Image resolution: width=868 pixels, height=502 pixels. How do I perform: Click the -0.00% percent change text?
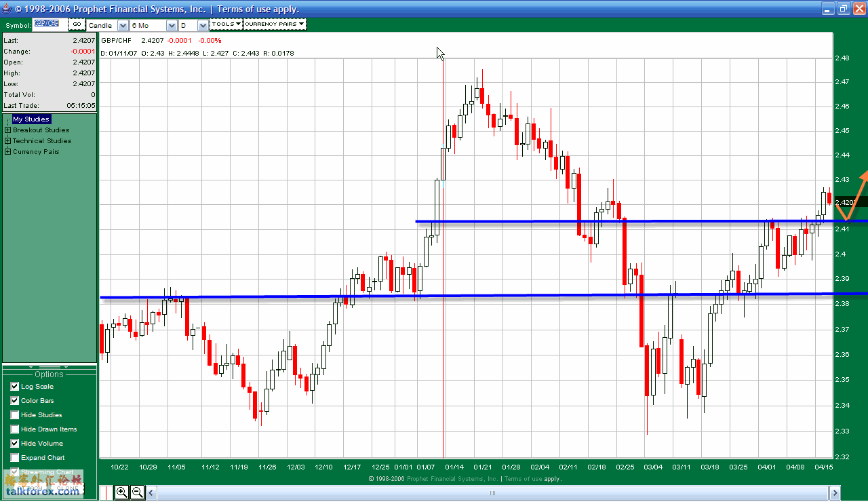210,41
